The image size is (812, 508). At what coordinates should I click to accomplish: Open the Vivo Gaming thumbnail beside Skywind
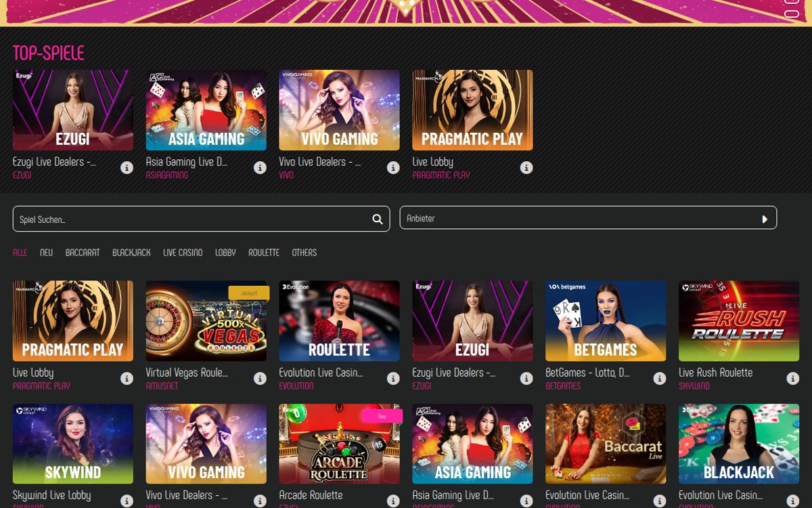pos(206,444)
